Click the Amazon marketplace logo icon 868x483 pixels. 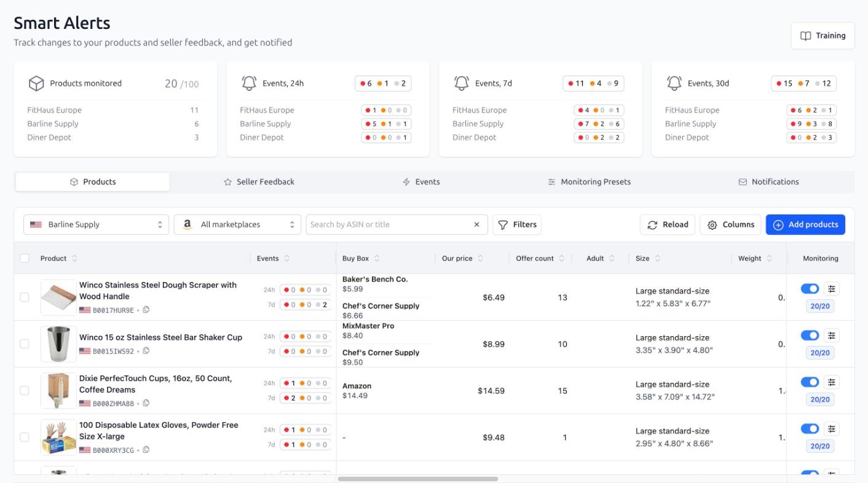point(187,225)
